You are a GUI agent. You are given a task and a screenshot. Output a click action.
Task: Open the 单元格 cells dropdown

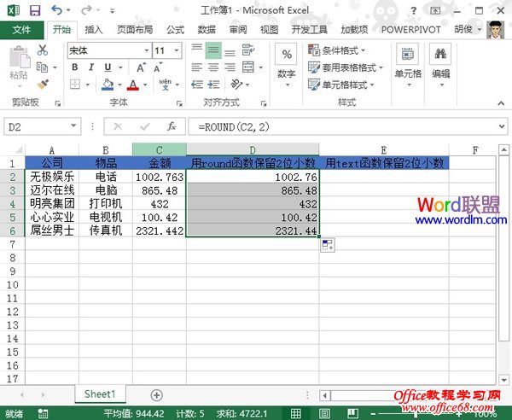[x=408, y=66]
